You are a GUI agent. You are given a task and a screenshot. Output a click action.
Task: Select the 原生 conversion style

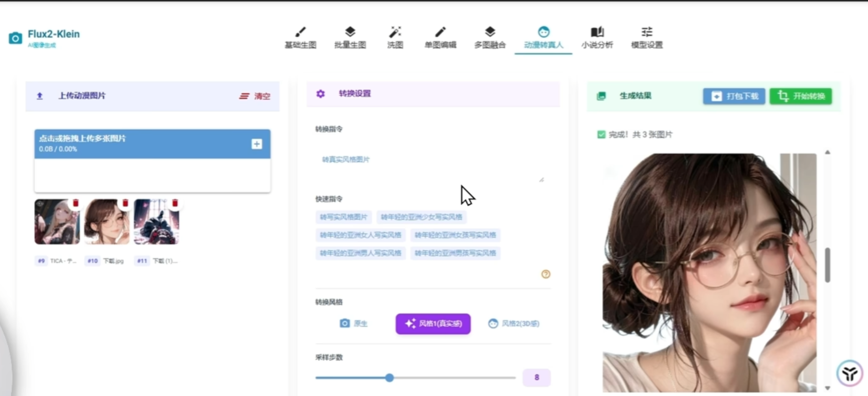click(x=353, y=323)
